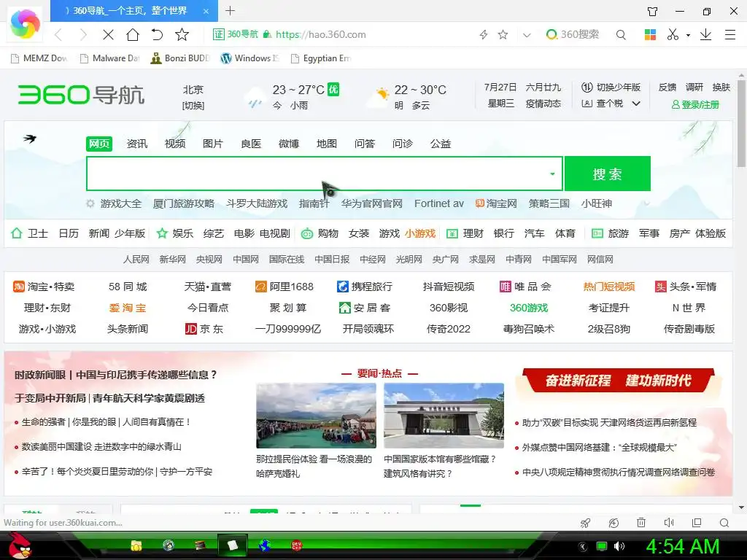Screen dimensions: 747x560
Task: Click system tray volume speaker icon
Action: point(619,546)
